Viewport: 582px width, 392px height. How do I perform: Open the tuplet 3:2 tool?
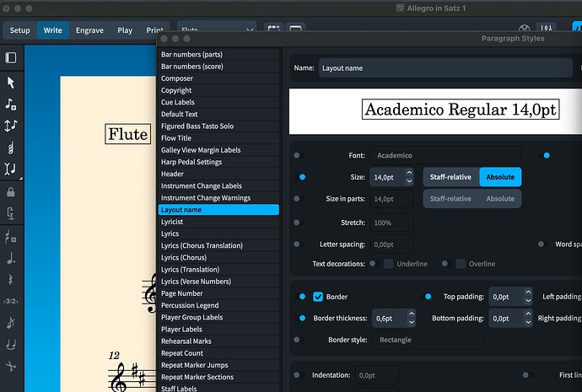point(11,301)
